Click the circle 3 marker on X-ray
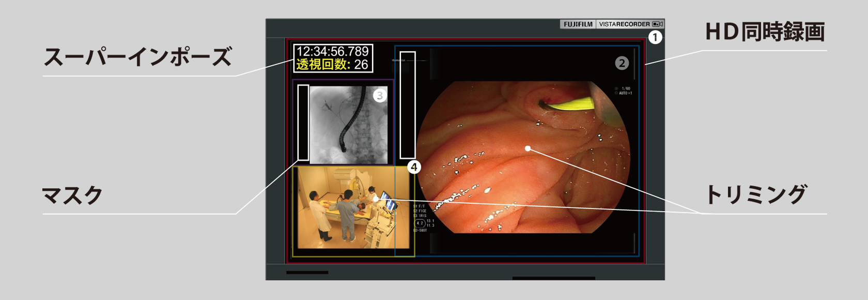The width and height of the screenshot is (868, 300). click(380, 95)
